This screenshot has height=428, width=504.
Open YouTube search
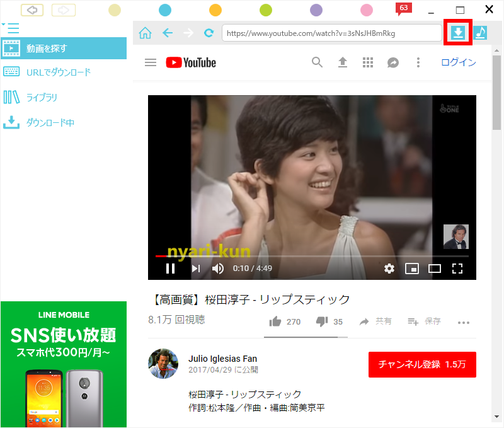tap(318, 62)
